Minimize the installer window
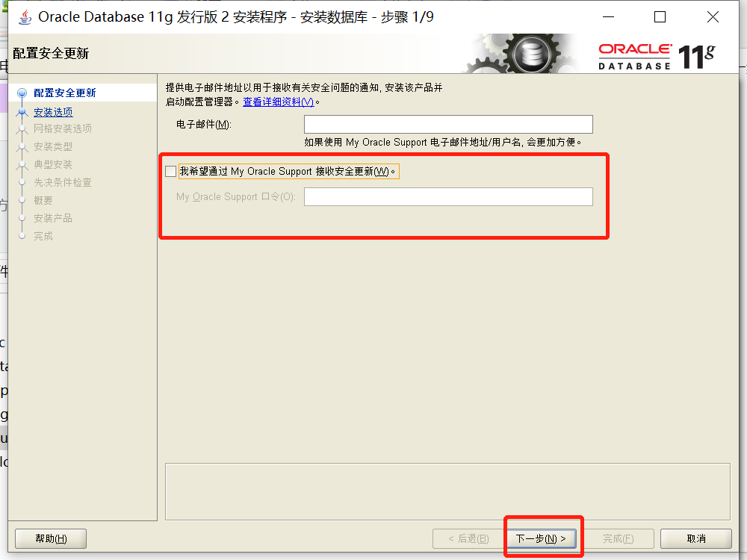The image size is (747, 560). pos(608,16)
